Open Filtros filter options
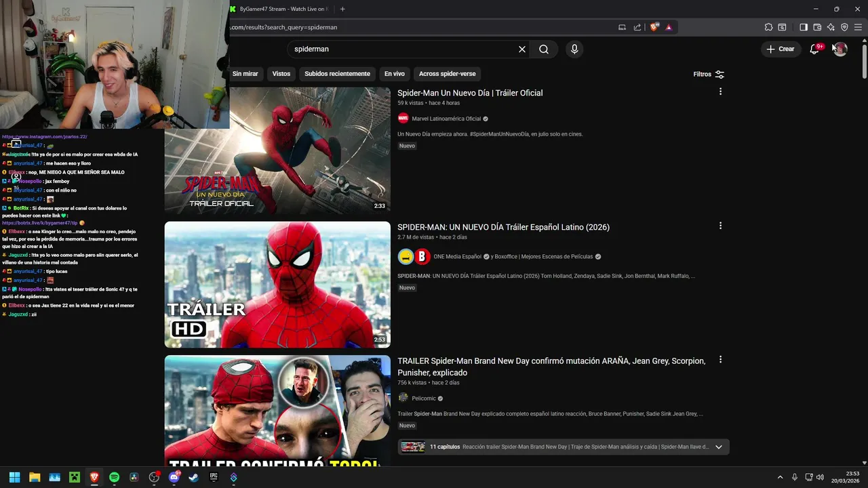 point(709,74)
